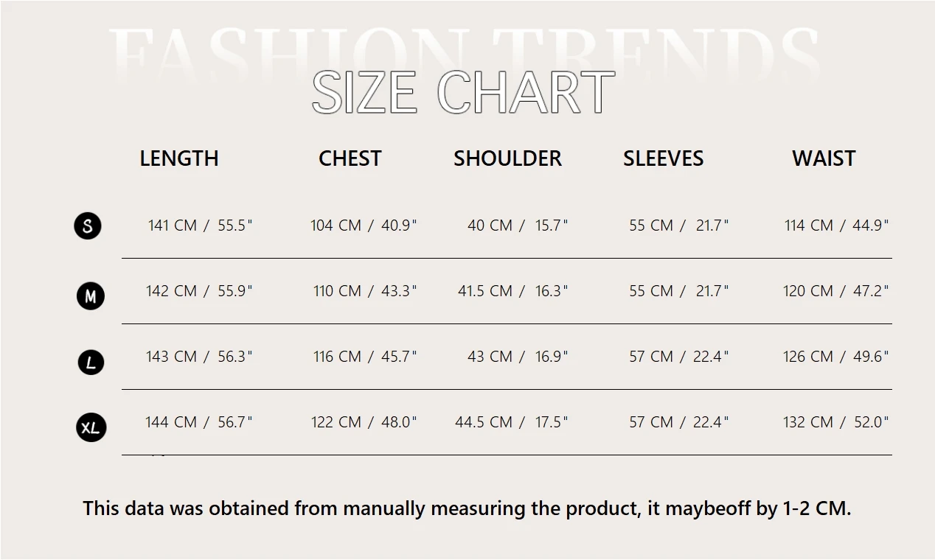Click the manual measurement disclaimer text
935x560 pixels.
pyautogui.click(x=467, y=508)
